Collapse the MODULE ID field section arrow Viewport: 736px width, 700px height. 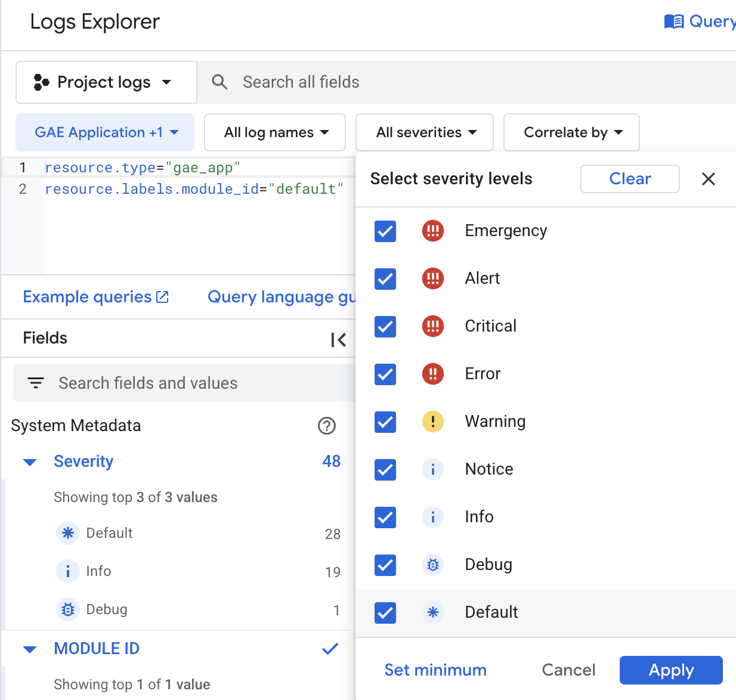30,649
